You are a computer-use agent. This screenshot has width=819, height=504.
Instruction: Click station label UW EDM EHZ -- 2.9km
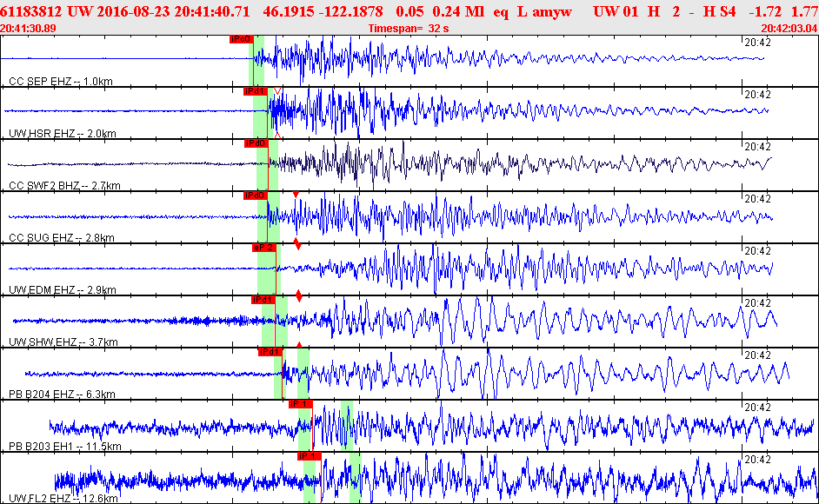[x=62, y=290]
